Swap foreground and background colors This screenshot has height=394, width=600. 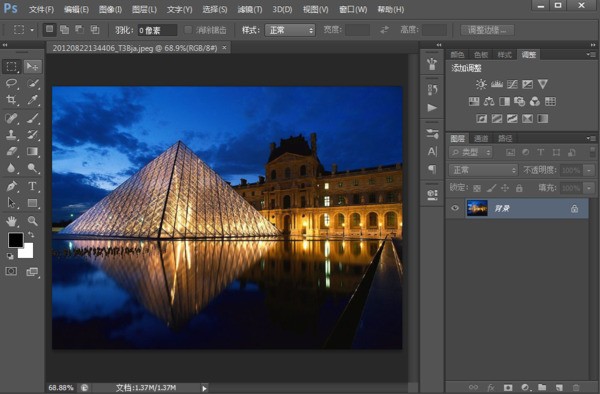tap(31, 234)
